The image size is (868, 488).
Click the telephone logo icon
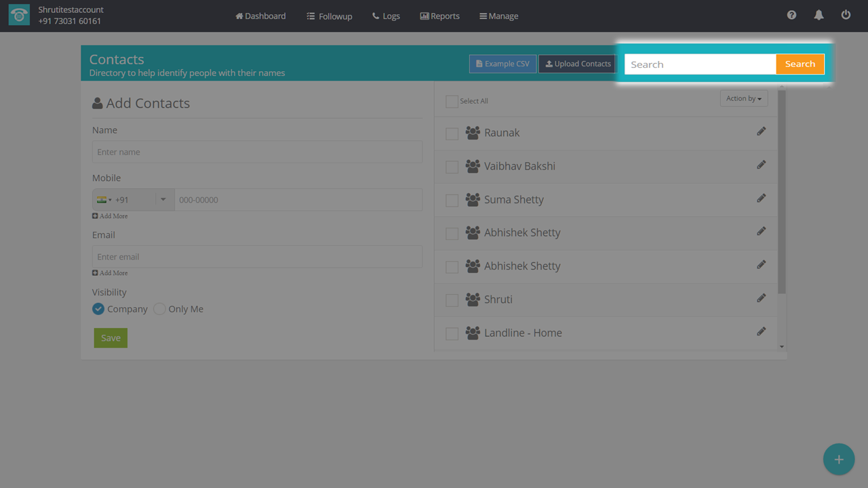coord(19,16)
